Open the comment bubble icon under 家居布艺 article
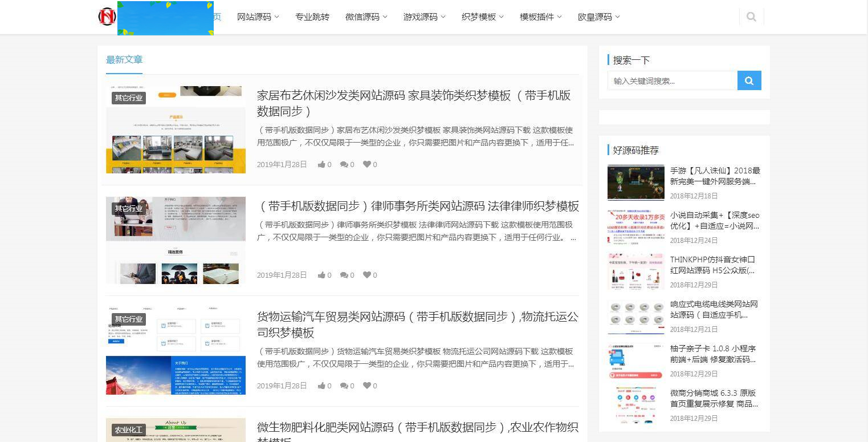The width and height of the screenshot is (868, 442). [345, 164]
